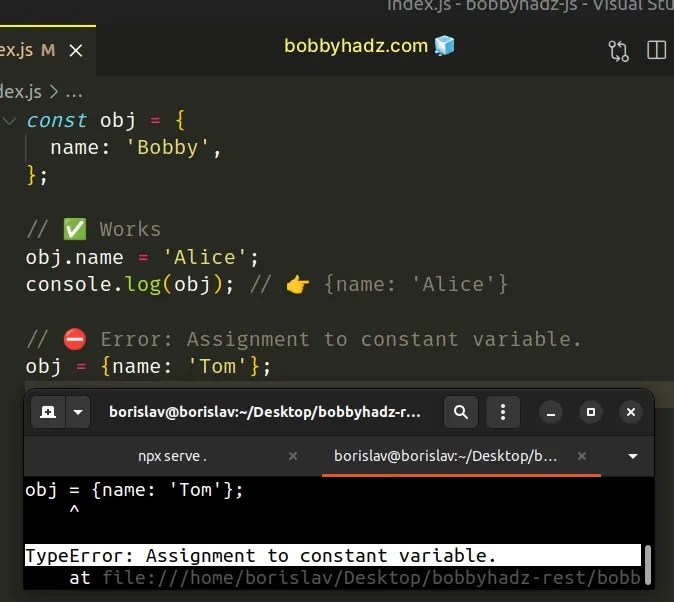
Task: Close the terminal window
Action: pyautogui.click(x=631, y=412)
